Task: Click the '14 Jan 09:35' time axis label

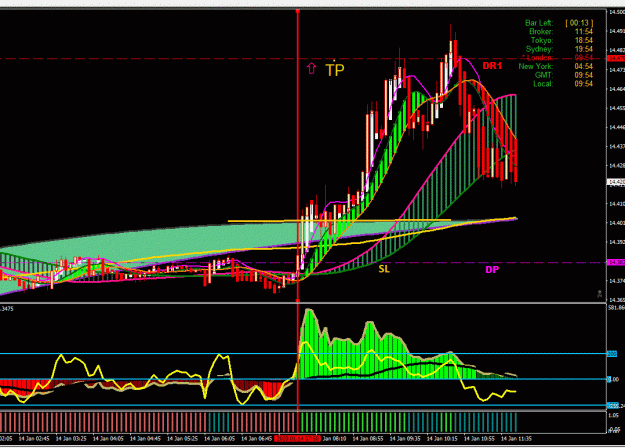Action: [405, 438]
